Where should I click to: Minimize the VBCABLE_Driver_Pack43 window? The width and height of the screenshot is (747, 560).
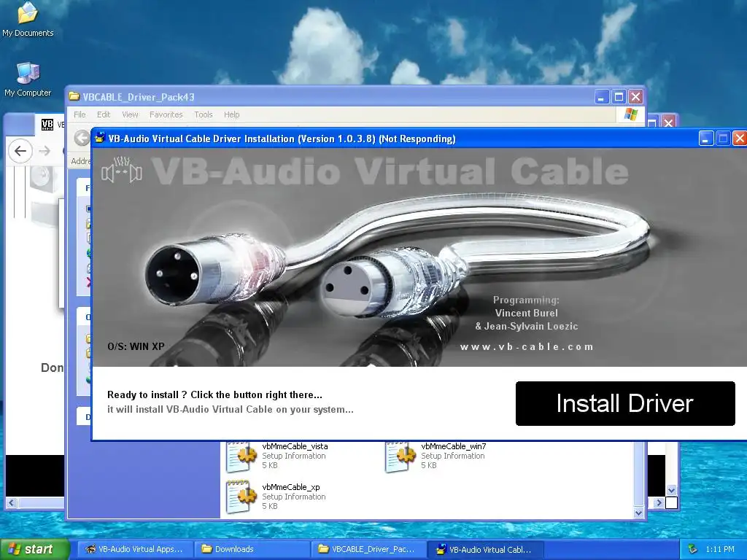coord(602,97)
